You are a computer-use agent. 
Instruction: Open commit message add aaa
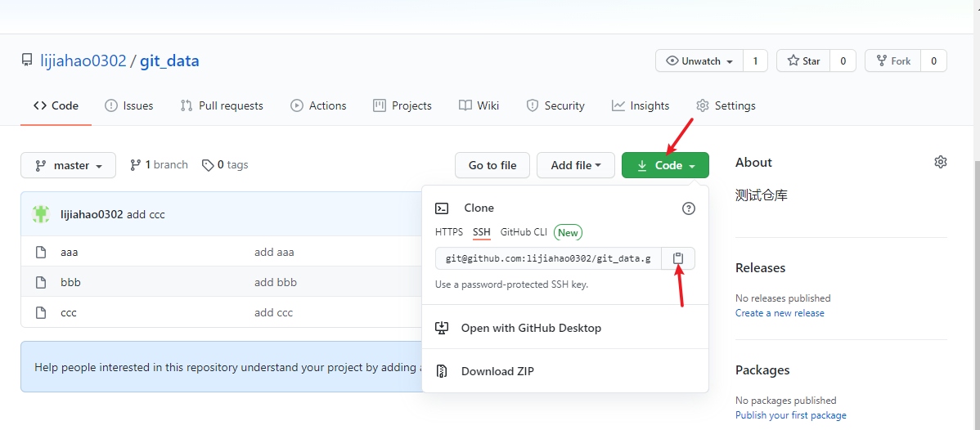click(x=274, y=253)
